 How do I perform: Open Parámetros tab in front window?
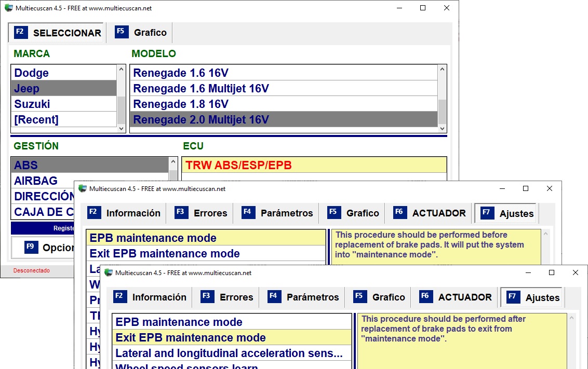(x=303, y=297)
